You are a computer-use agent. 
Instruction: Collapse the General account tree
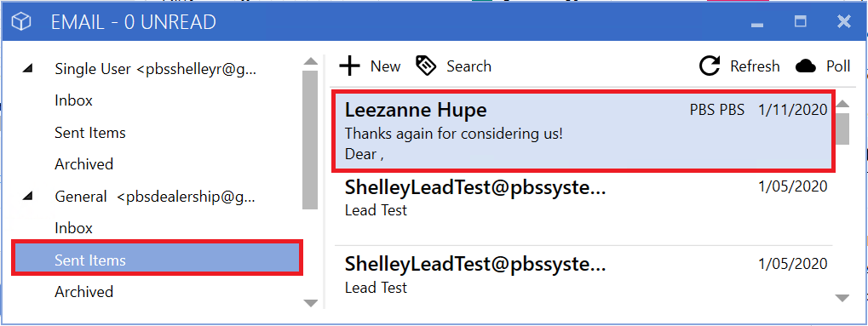[27, 196]
